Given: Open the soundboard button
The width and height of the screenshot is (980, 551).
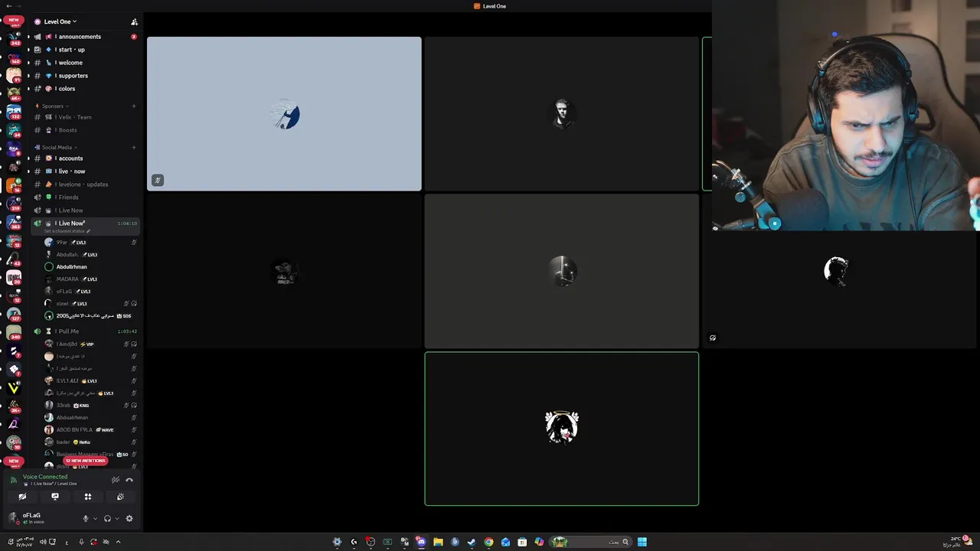Looking at the screenshot, I should tap(120, 497).
